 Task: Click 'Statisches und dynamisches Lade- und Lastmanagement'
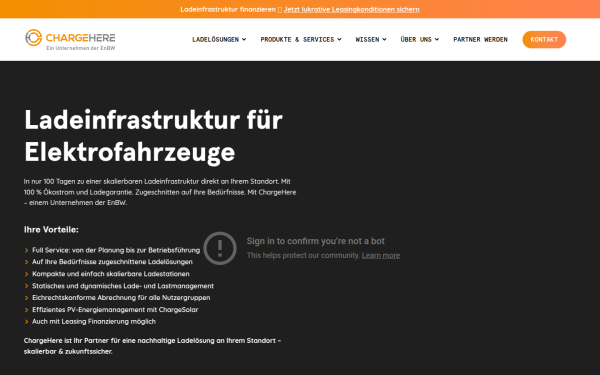pos(123,286)
